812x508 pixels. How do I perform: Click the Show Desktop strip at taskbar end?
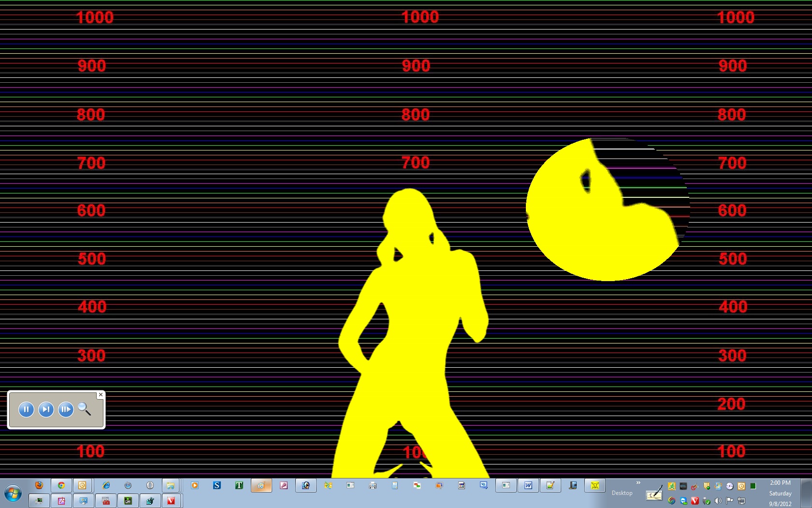tap(806, 493)
